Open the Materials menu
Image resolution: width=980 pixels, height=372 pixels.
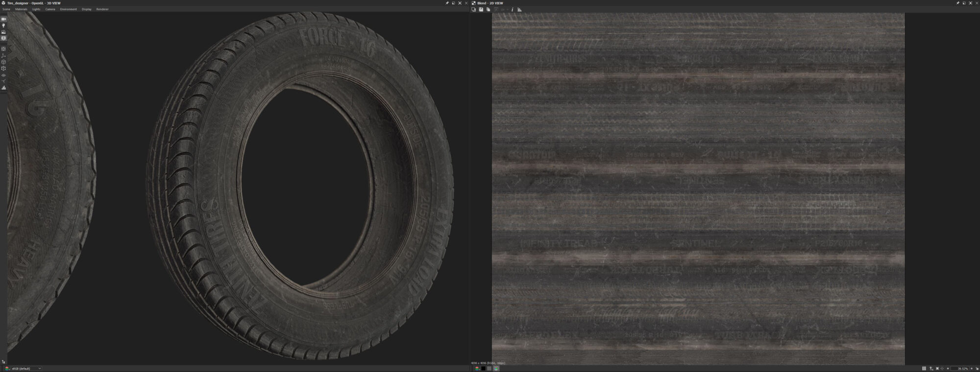pyautogui.click(x=21, y=9)
